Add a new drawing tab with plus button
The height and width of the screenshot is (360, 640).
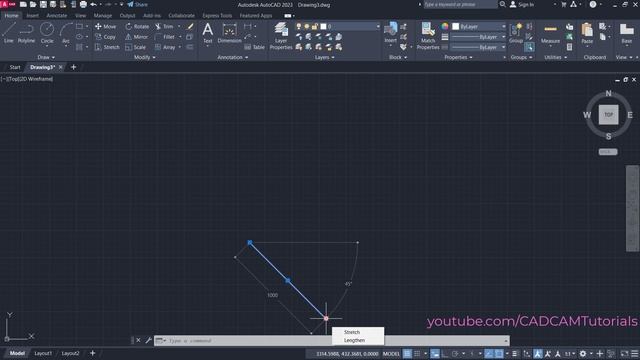coord(73,67)
